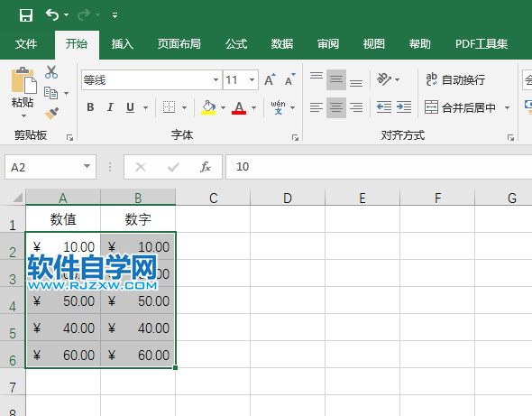Expand the 粘贴 options arrow
This screenshot has width=532, height=416.
(x=23, y=116)
